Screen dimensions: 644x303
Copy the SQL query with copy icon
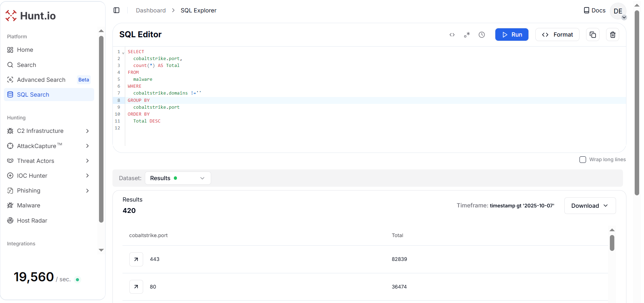[x=593, y=35]
